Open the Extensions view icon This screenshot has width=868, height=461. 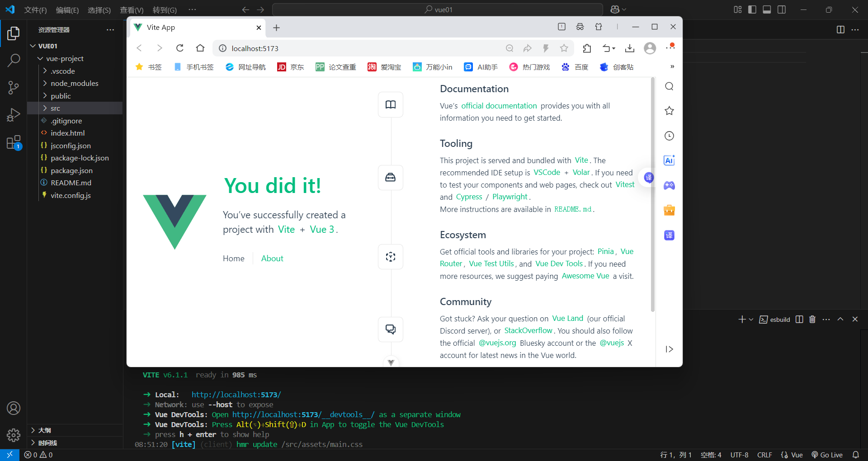(x=14, y=142)
